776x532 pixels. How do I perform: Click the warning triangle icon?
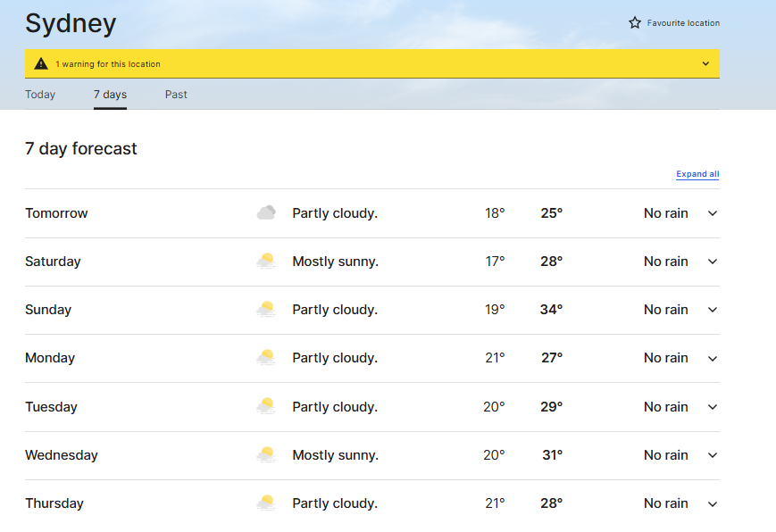pos(41,64)
